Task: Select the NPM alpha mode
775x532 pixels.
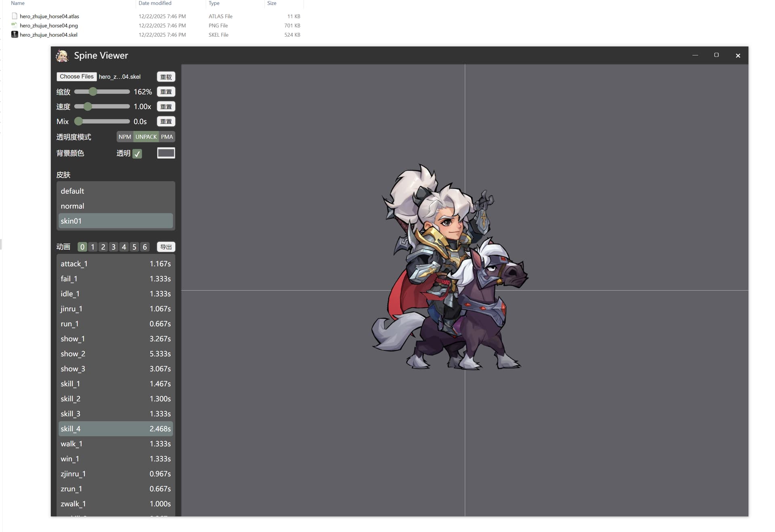Action: point(125,137)
